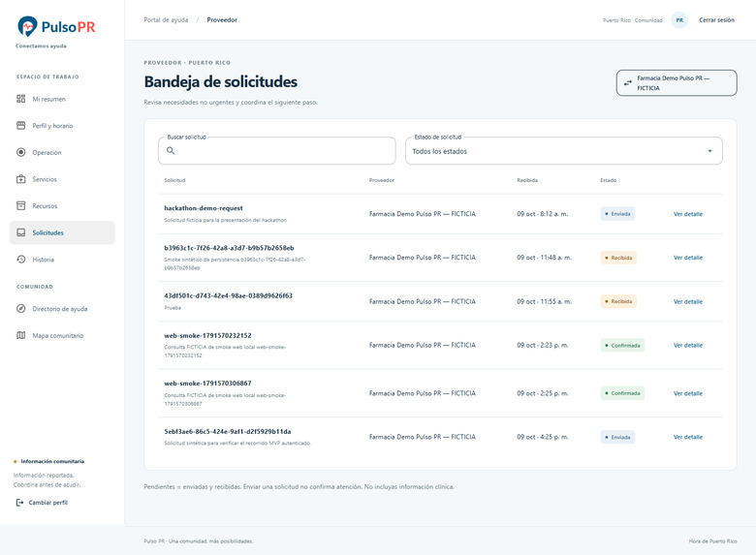
Task: Click the Mi resumen dashboard icon
Action: tap(20, 99)
